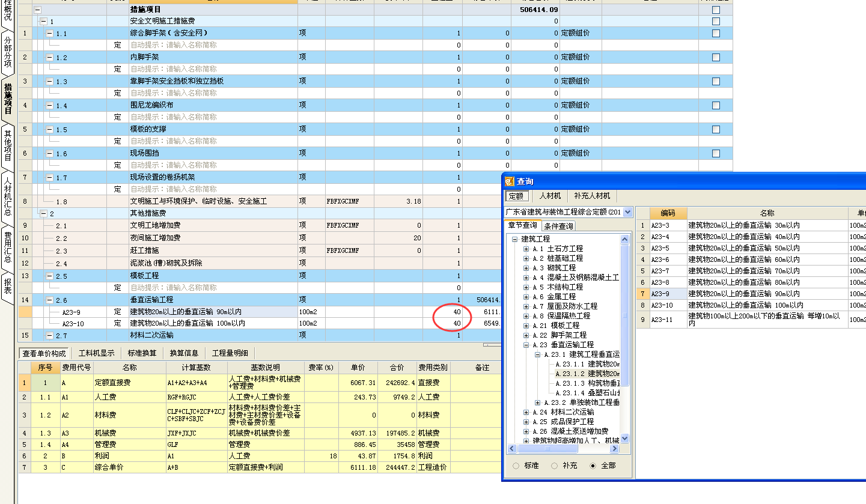Open the 工料机显示 bottom tab
This screenshot has height=504, width=866.
96,353
